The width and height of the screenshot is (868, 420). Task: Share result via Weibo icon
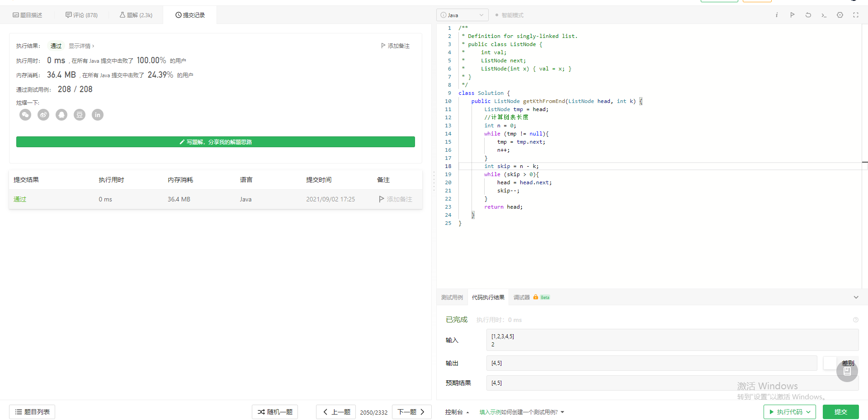(x=43, y=115)
